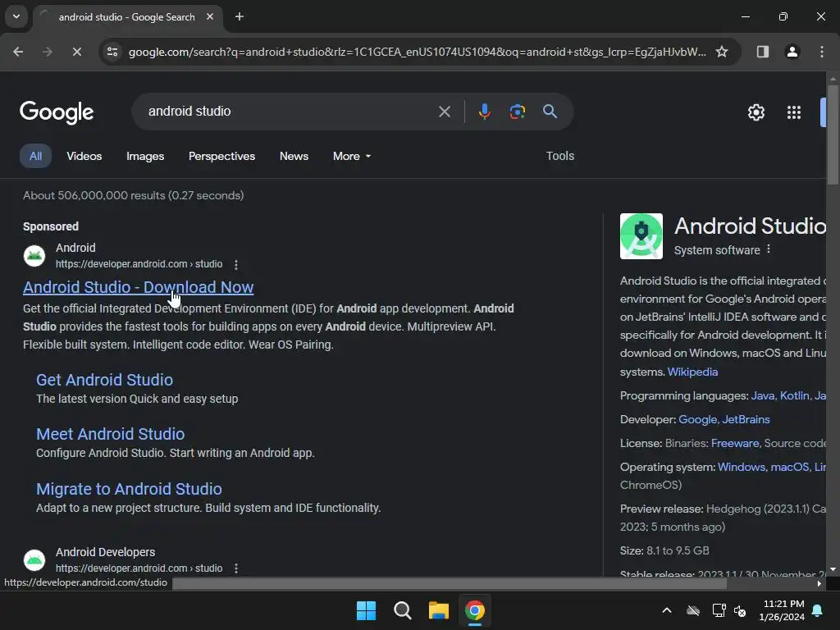Open the Google apps grid
Viewport: 840px width, 630px height.
pyautogui.click(x=794, y=112)
